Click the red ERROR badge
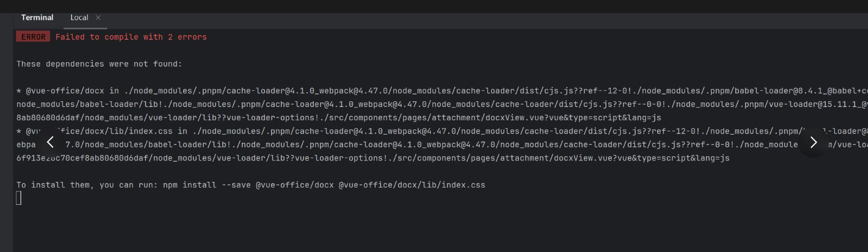Viewport: 868px width, 252px height. coord(33,37)
